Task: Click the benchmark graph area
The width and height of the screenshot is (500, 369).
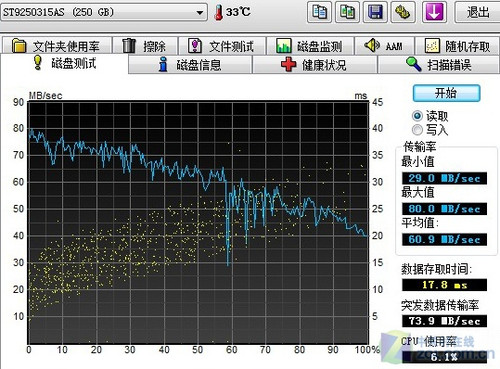Action: [x=198, y=222]
